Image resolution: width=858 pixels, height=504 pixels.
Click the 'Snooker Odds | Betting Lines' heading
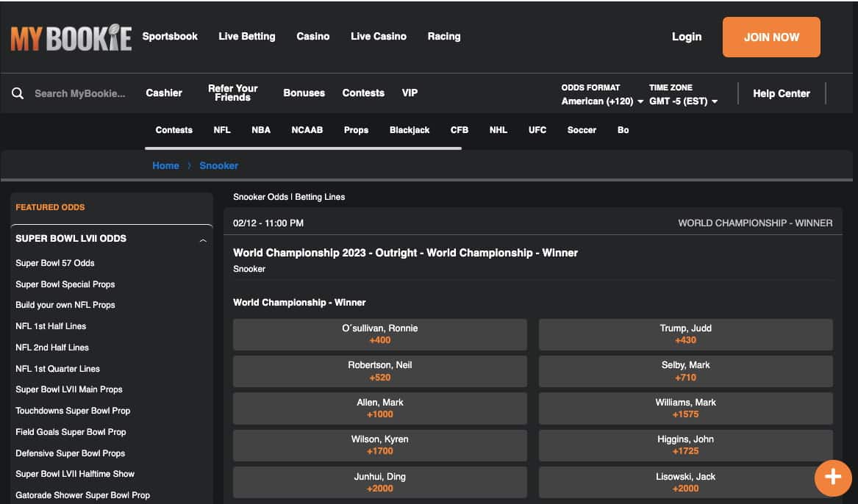[x=289, y=197]
